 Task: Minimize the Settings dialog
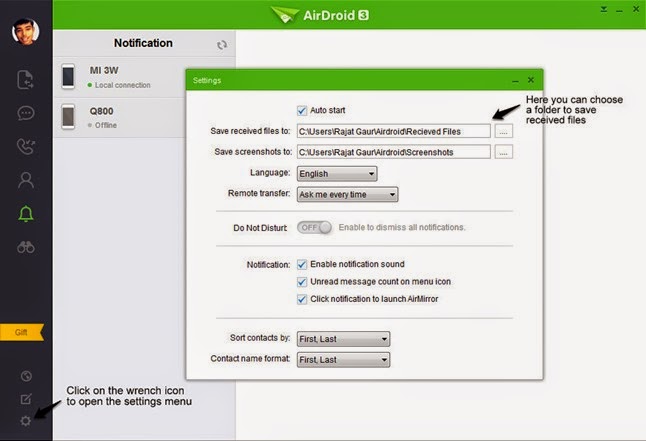coord(515,81)
